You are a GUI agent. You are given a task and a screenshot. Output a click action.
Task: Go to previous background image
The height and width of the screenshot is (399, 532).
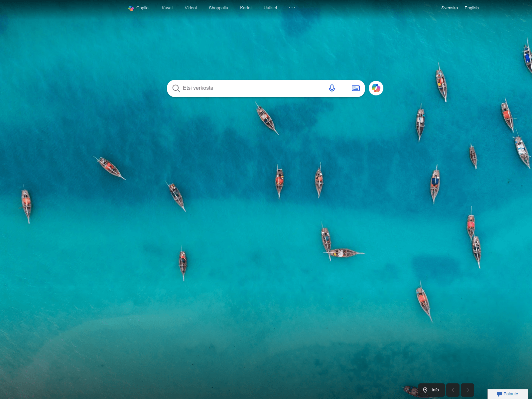coord(453,390)
